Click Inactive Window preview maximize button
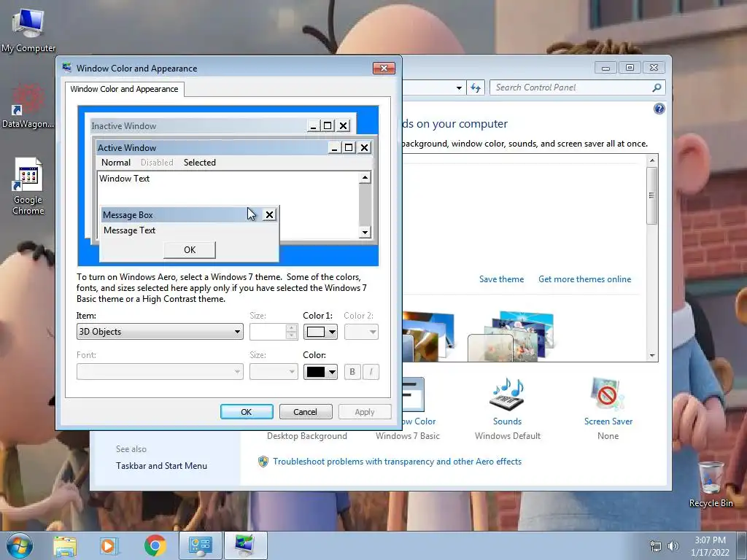The height and width of the screenshot is (560, 747). [328, 125]
